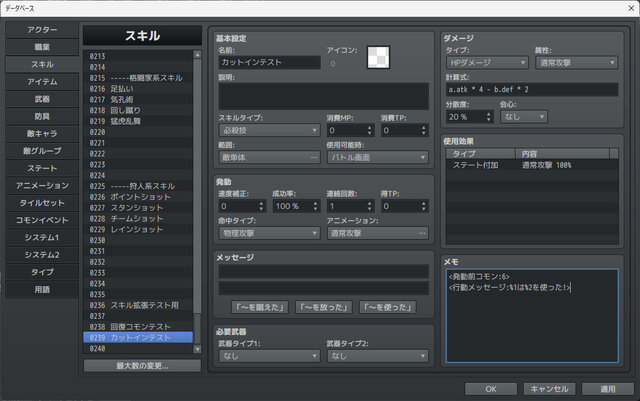The width and height of the screenshot is (640, 401).
Task: Click 最大数の変更 button
Action: (142, 365)
